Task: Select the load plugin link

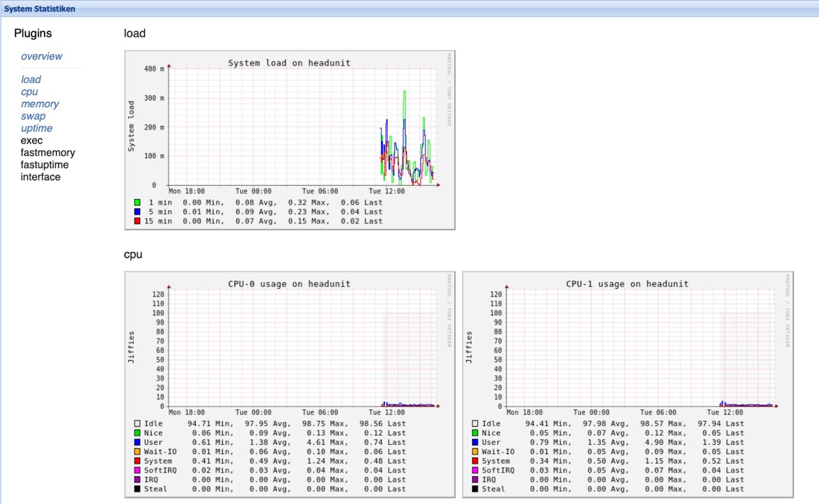Action: [x=31, y=79]
